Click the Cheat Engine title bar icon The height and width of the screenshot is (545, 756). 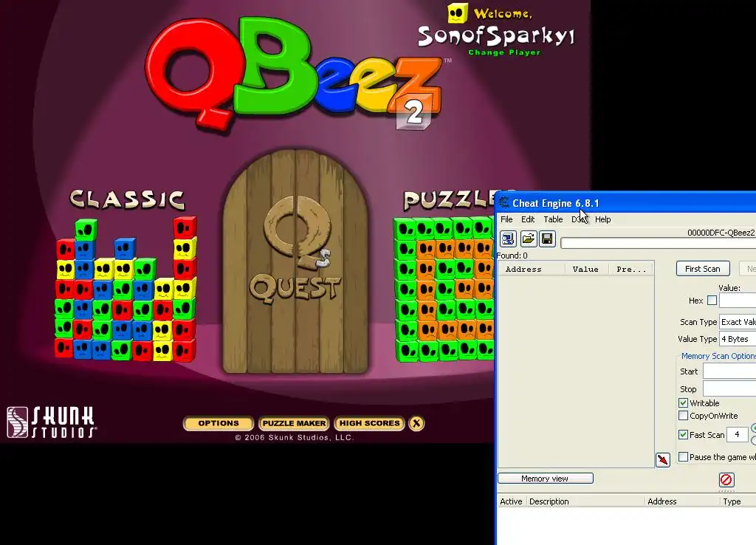(x=504, y=203)
